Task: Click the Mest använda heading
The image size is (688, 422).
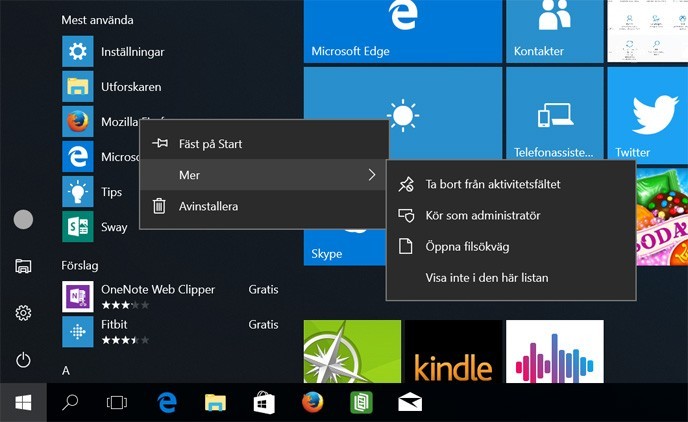Action: coord(97,20)
